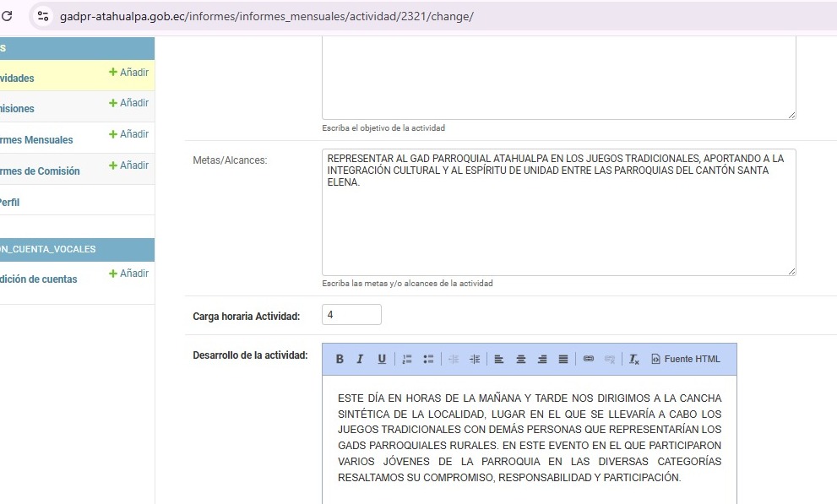Apply underline formatting in the editor

381,359
